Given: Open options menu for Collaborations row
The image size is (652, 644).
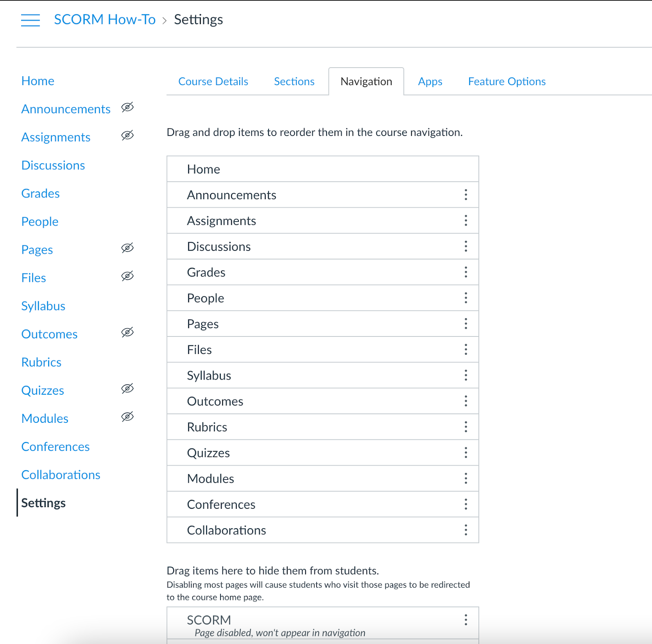Looking at the screenshot, I should [466, 530].
